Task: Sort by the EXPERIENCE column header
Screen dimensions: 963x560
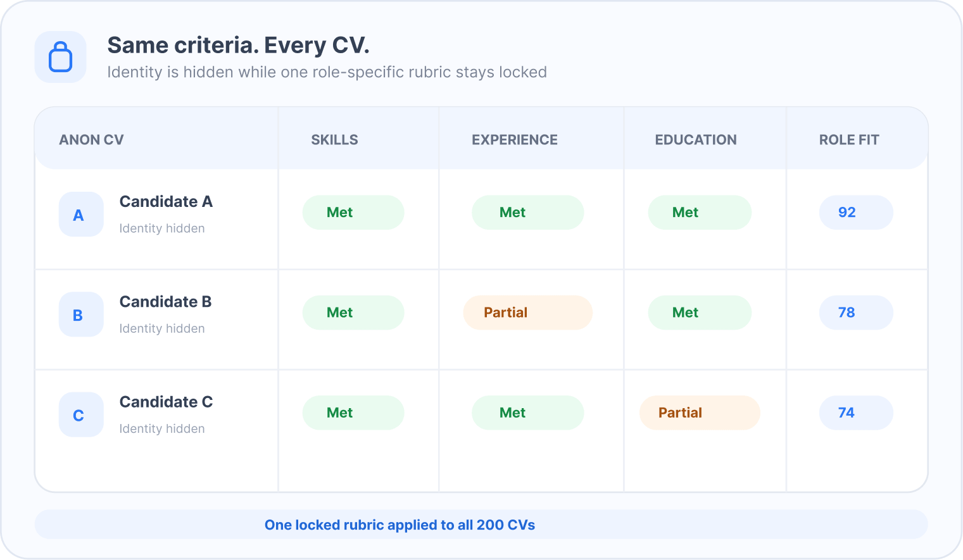Action: [x=515, y=140]
